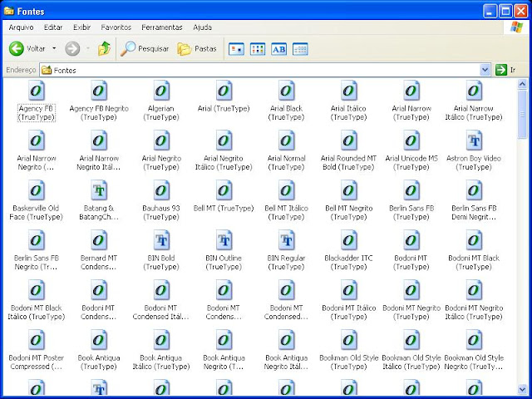The width and height of the screenshot is (532, 399).
Task: Click the vertical scrollbar thumb
Action: point(522,115)
